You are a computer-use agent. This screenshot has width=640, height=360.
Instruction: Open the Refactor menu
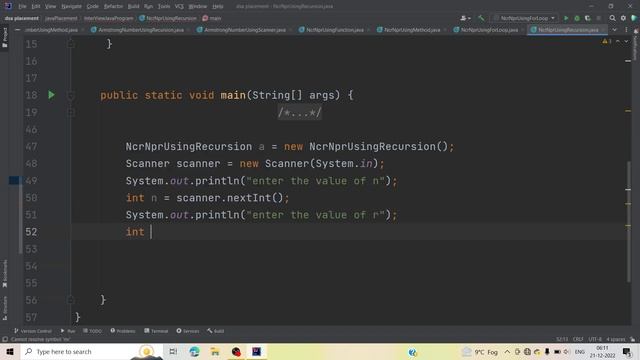coord(113,6)
